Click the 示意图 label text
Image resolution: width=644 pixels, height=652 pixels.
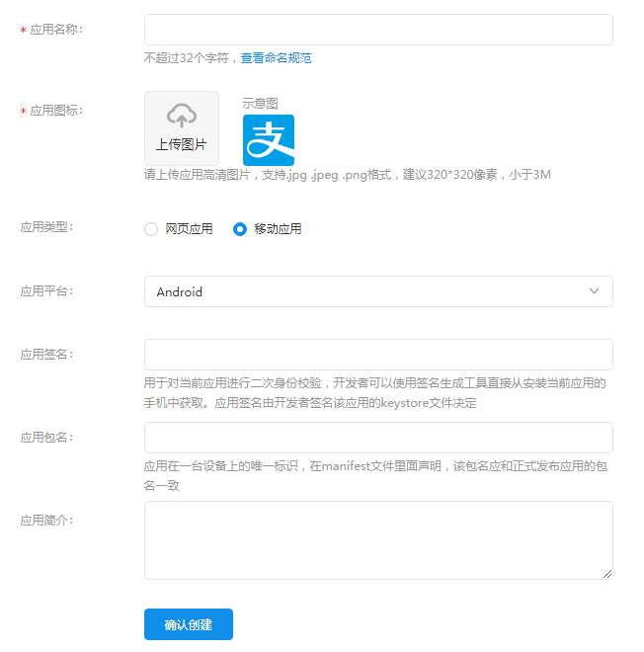pyautogui.click(x=260, y=103)
